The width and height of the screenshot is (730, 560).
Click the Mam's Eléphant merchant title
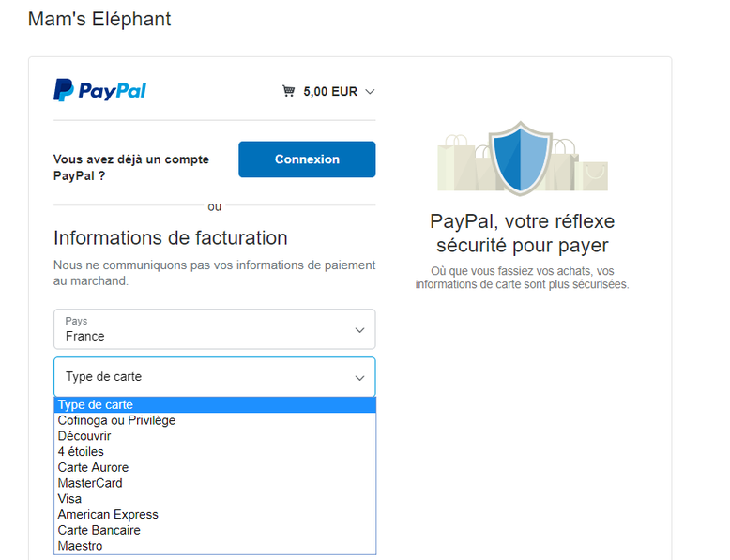[x=99, y=19]
